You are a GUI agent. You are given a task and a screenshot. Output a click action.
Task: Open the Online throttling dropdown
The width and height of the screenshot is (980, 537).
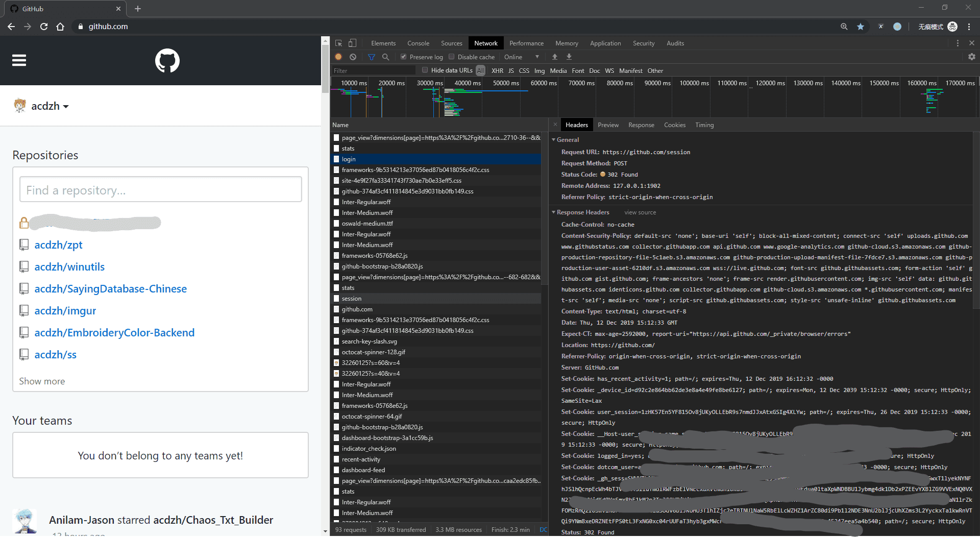pyautogui.click(x=521, y=57)
